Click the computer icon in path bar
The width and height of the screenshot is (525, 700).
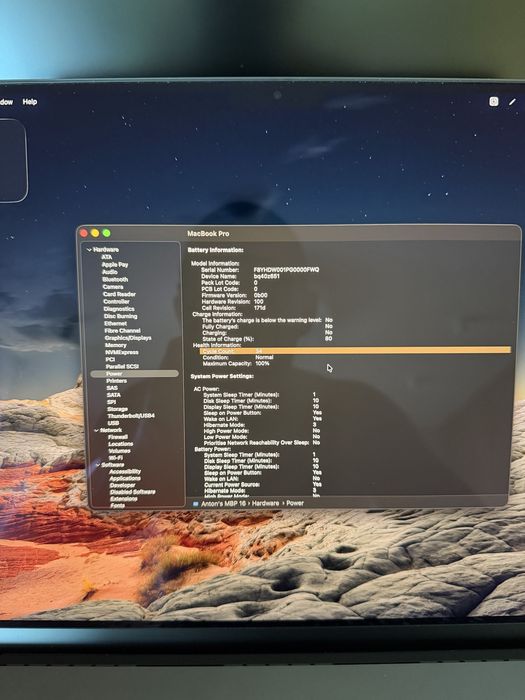[195, 504]
